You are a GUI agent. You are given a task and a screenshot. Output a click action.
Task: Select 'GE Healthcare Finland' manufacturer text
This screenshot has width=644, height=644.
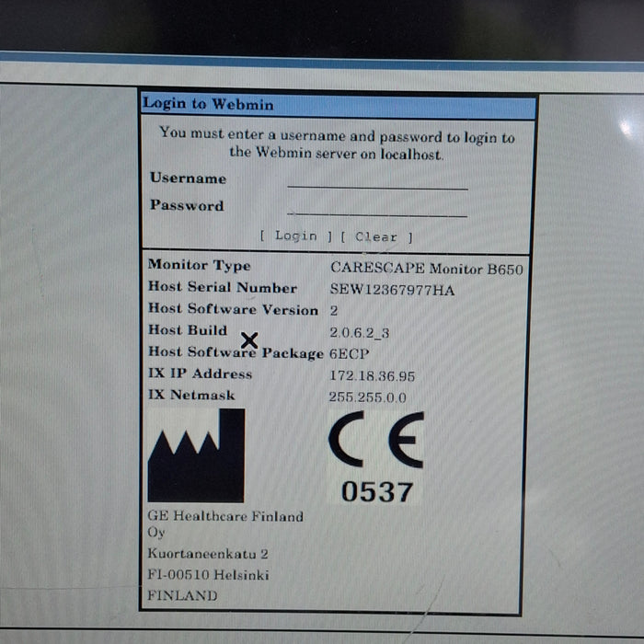225,516
